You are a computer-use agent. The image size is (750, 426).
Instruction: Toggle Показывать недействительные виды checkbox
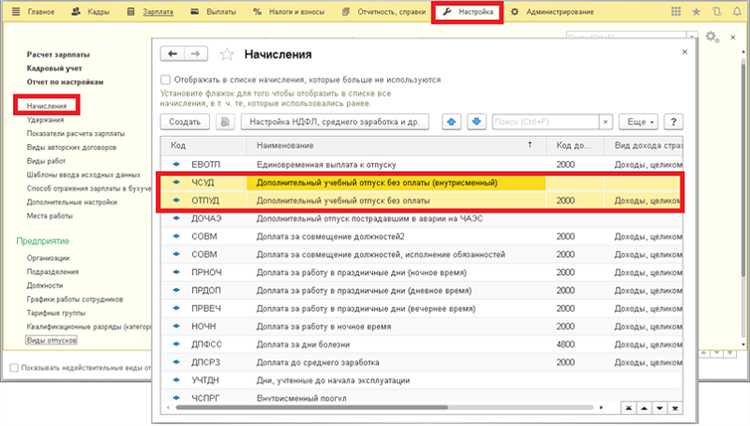(14, 368)
